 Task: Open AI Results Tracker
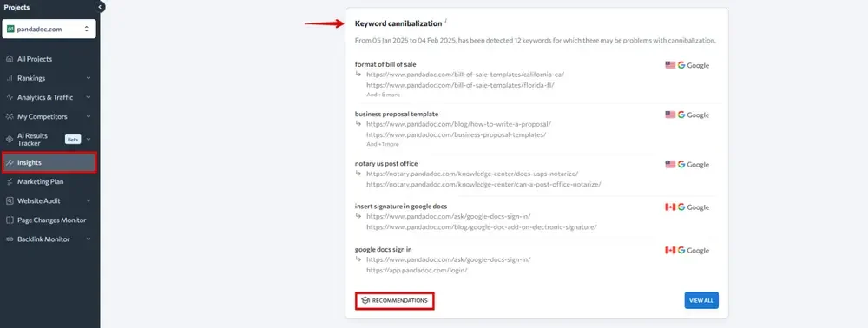pos(32,140)
